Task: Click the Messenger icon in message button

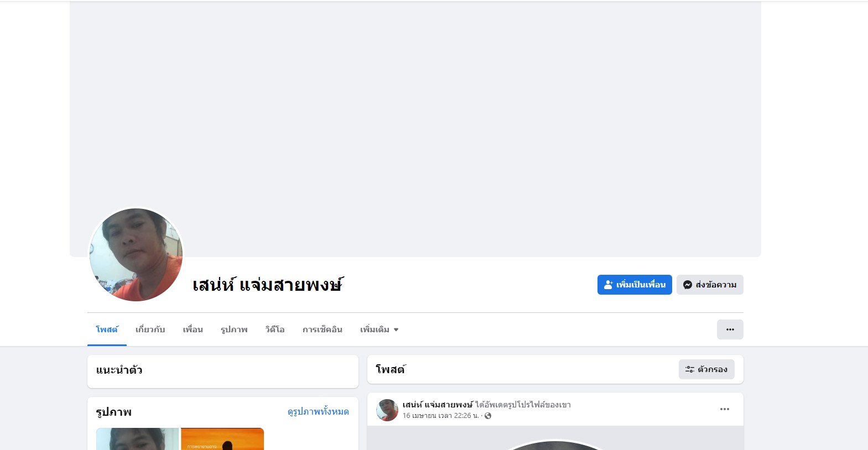Action: (688, 285)
